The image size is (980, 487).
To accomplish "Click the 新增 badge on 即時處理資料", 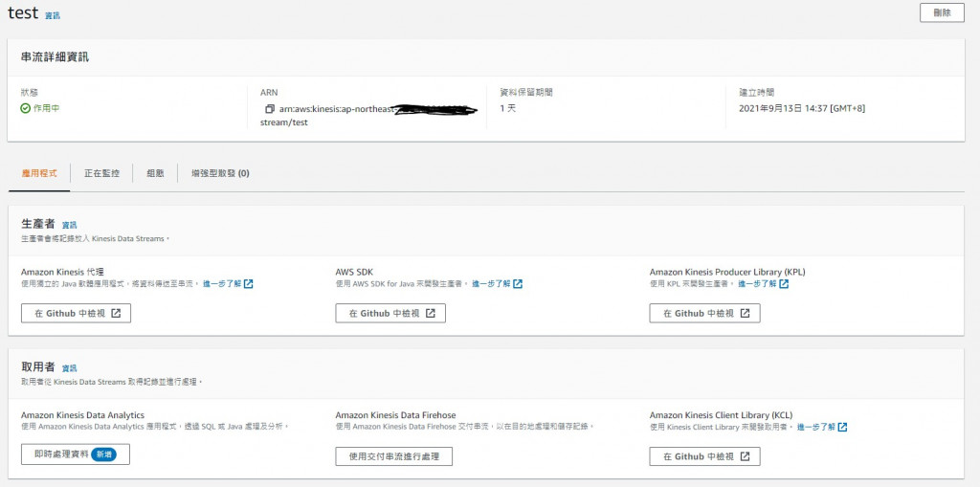I will [103, 454].
